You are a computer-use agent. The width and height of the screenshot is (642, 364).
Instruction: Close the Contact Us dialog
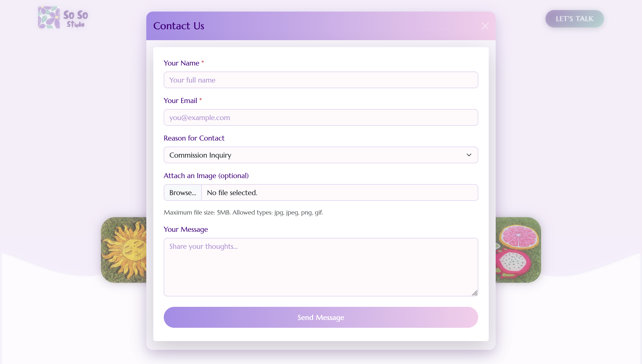[x=485, y=26]
